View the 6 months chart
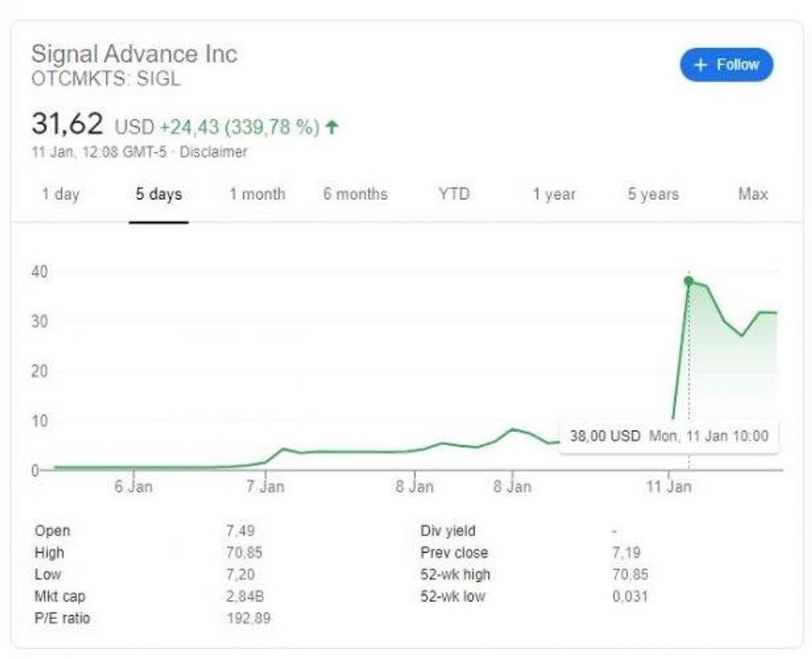The image size is (812, 659). [358, 194]
